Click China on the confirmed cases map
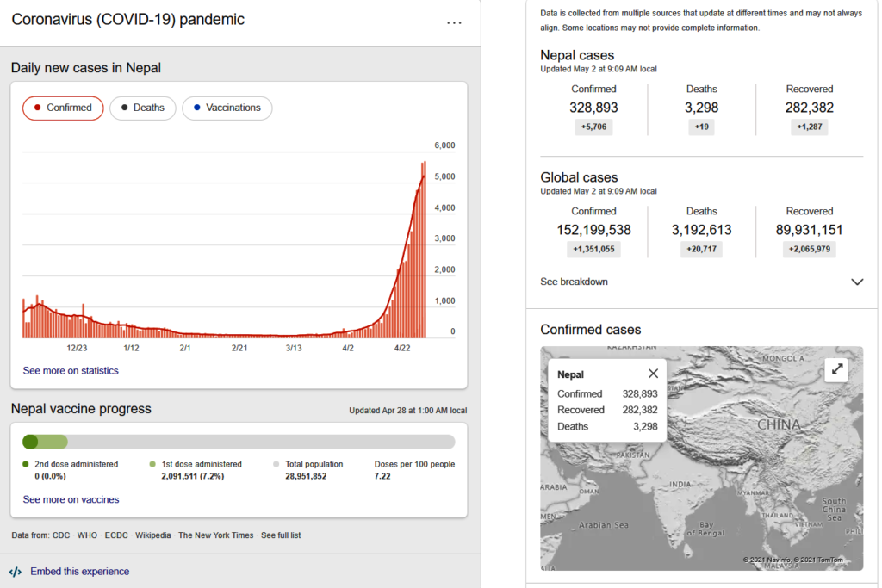Screen dimensions: 882x588 click(x=778, y=425)
